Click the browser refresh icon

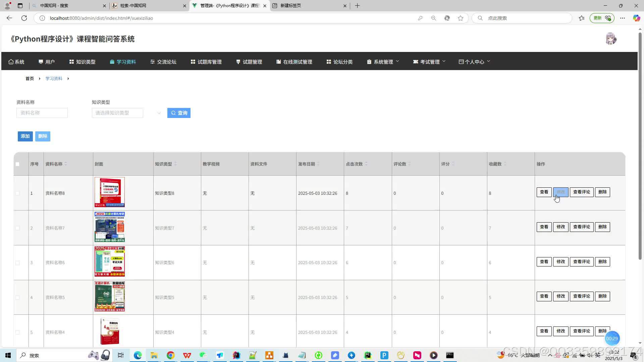(x=24, y=18)
